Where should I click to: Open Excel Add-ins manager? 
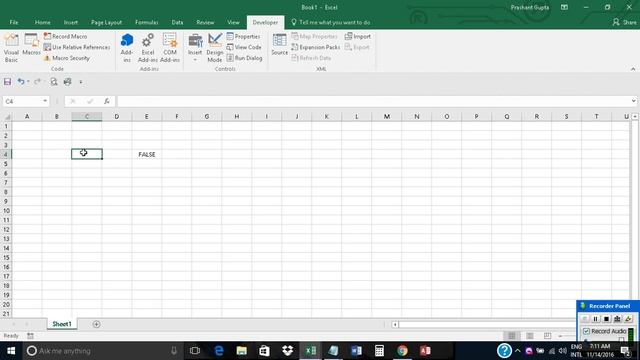coord(147,48)
